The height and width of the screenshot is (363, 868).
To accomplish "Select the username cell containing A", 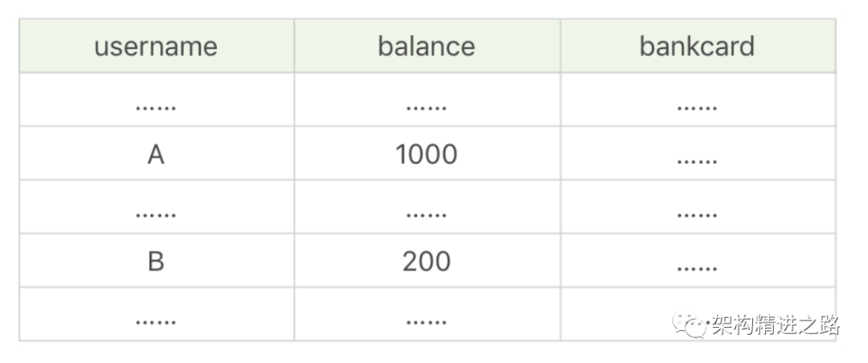I will pos(156,153).
